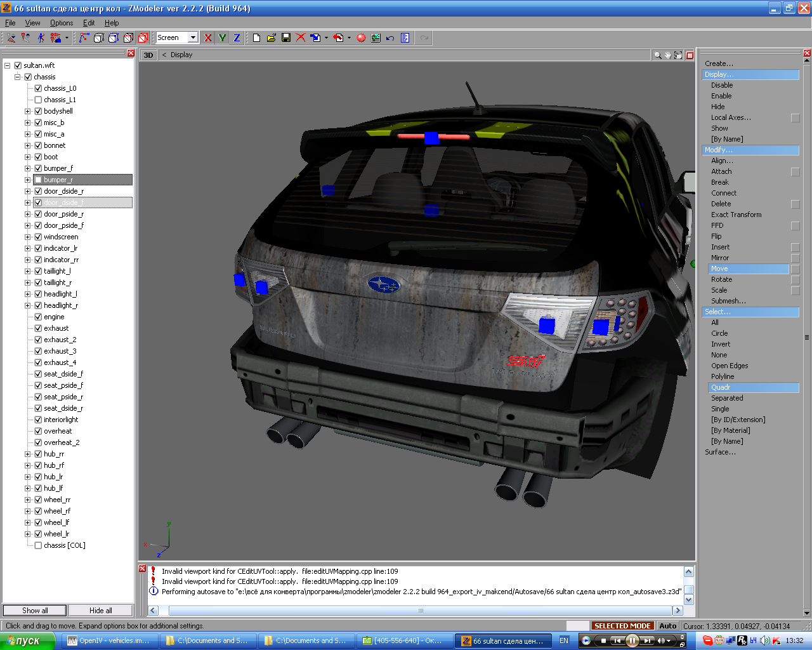Click the Show all button
Image resolution: width=812 pixels, height=650 pixels.
35,611
